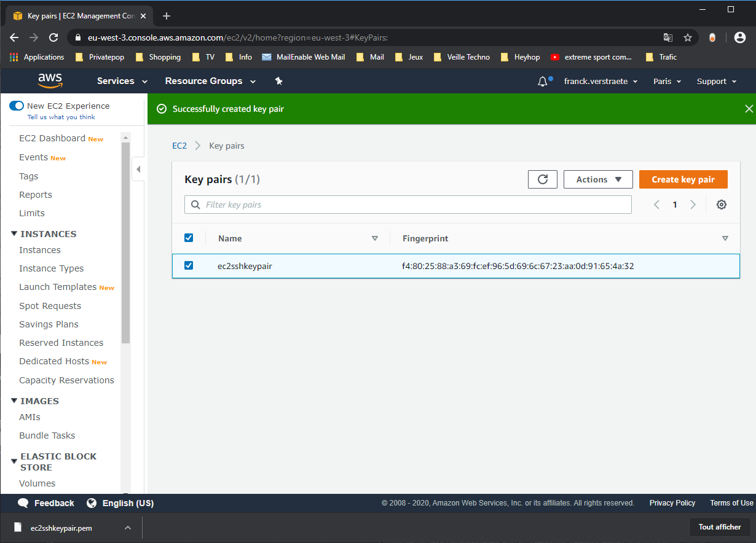The height and width of the screenshot is (543, 756).
Task: Click the AWS logo home icon
Action: pos(50,80)
